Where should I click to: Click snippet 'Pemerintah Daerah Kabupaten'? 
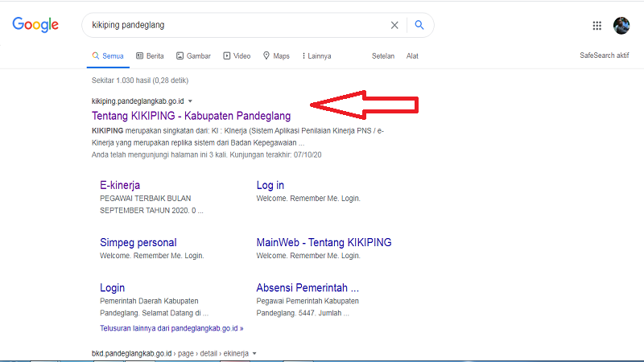[x=149, y=301]
